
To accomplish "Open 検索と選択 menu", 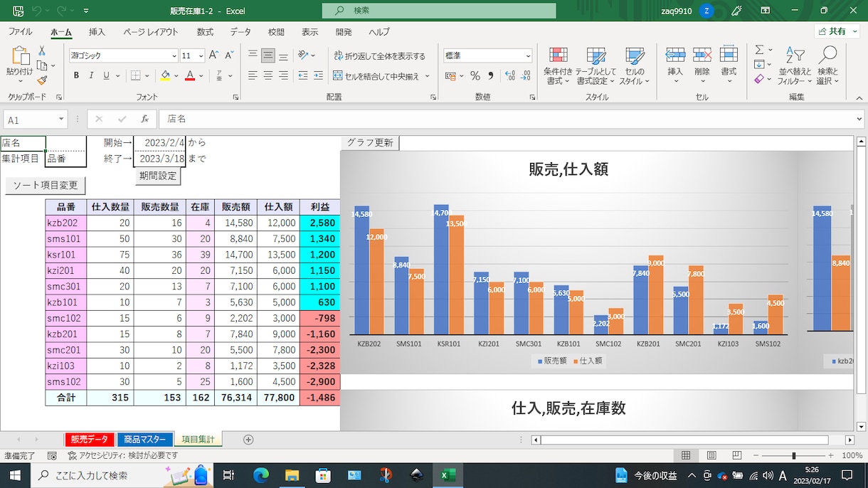I will (x=827, y=66).
